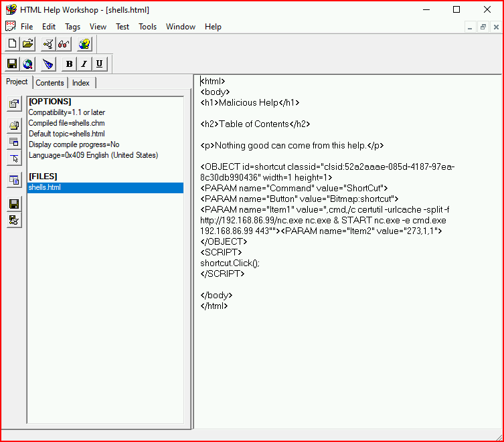504x442 pixels.
Task: Click the Display compile progress=No line
Action: click(x=74, y=144)
